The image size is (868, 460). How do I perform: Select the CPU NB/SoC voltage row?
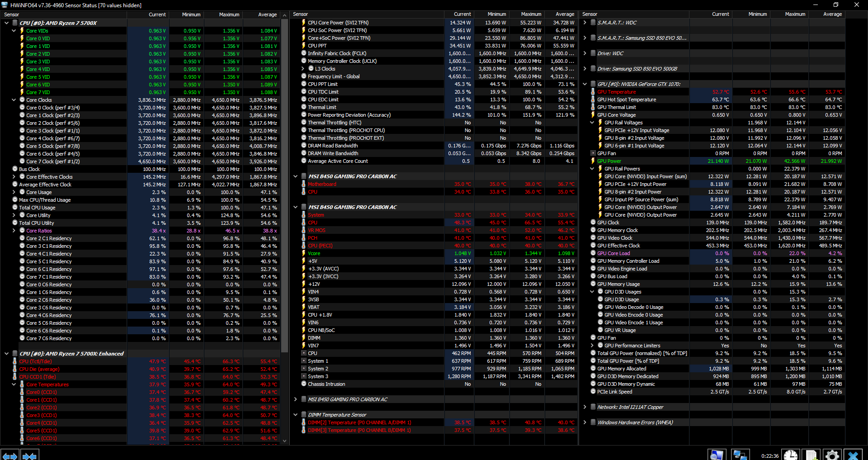[434, 330]
